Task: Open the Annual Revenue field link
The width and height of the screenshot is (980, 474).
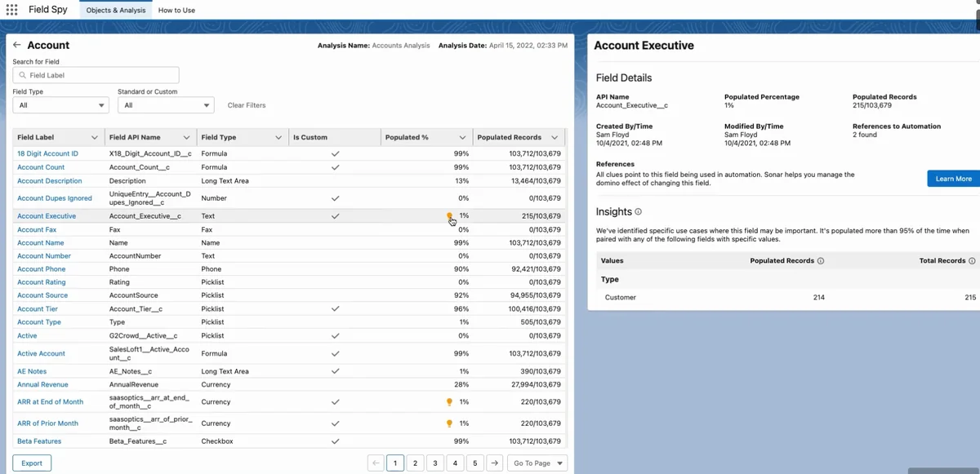Action: pyautogui.click(x=42, y=384)
